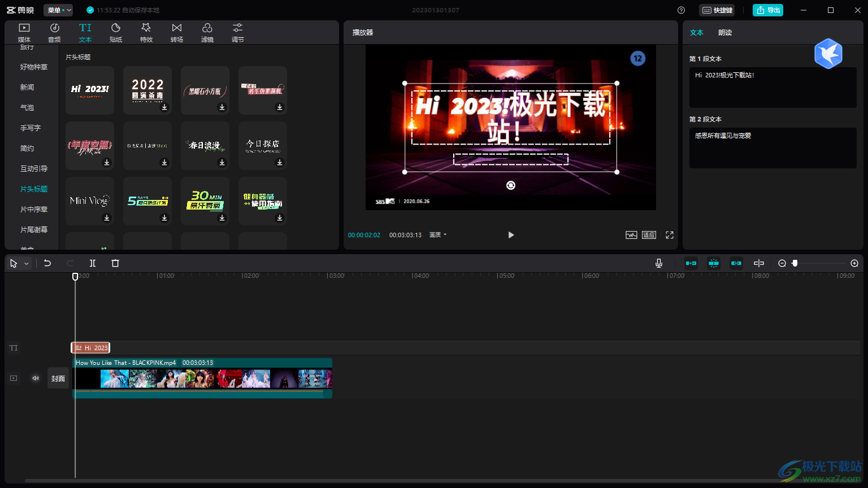Screen dimensions: 868x488
Task: Click the horizontal timeline scrollbar
Action: pyautogui.click(x=441, y=481)
